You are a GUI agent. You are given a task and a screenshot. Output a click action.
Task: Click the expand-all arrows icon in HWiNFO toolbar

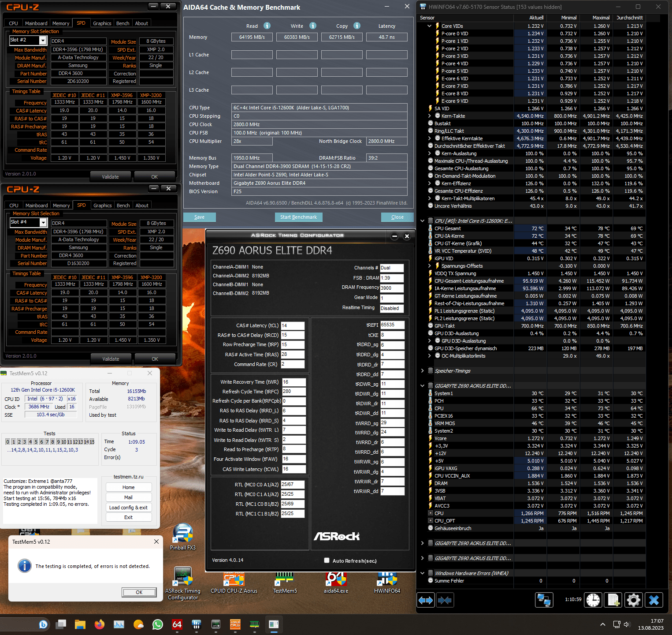pyautogui.click(x=426, y=600)
